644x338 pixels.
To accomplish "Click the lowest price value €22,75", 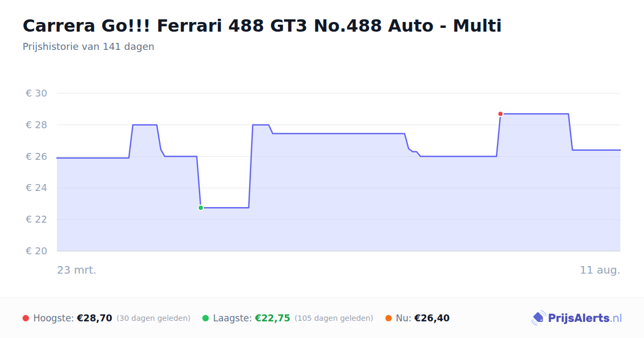I will pyautogui.click(x=273, y=318).
